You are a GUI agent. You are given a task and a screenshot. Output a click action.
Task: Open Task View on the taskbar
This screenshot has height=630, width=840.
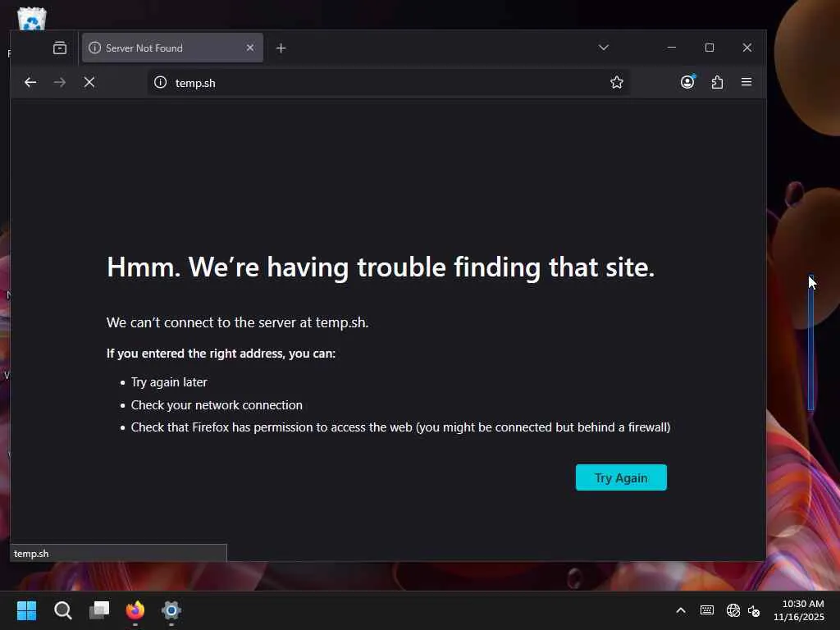click(x=99, y=610)
